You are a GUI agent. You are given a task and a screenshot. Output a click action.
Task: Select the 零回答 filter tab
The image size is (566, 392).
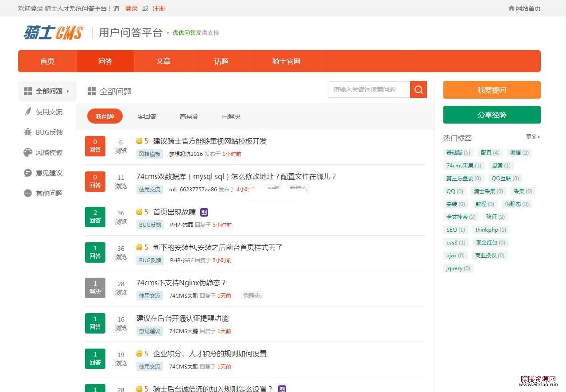coord(147,116)
